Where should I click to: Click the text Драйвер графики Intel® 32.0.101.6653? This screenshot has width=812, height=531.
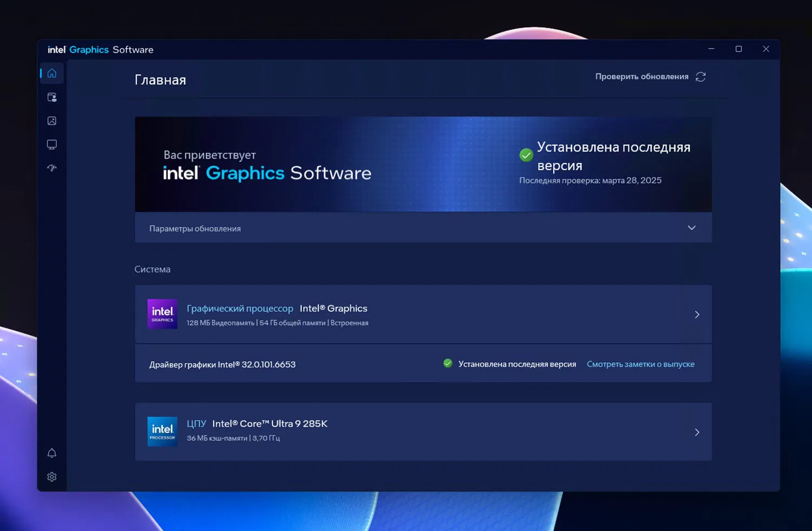click(222, 364)
